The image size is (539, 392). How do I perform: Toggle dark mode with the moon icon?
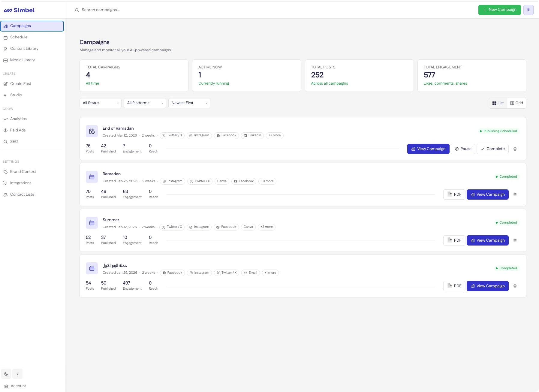tap(6, 374)
